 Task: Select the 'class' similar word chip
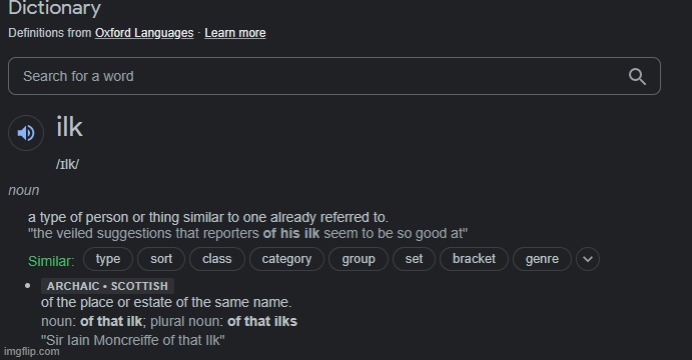tap(217, 259)
